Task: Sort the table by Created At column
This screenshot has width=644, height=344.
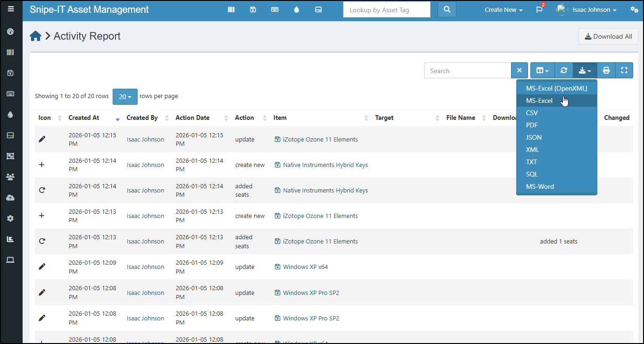Action: click(84, 118)
